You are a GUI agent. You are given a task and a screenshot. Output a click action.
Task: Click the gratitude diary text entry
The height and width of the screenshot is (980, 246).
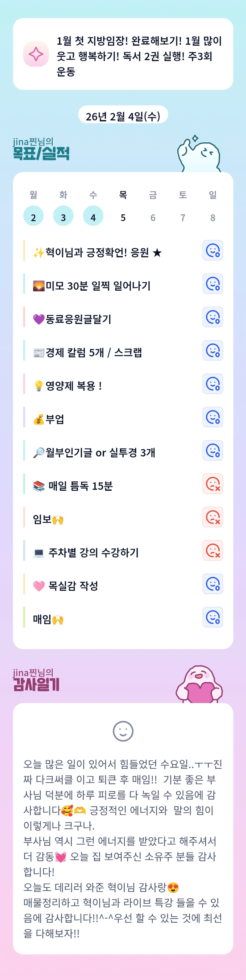123,848
